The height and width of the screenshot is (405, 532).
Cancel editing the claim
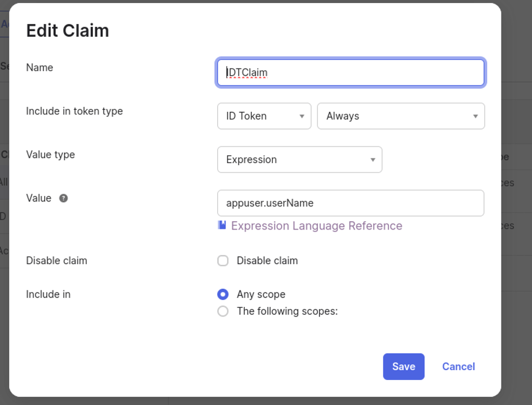tap(458, 367)
